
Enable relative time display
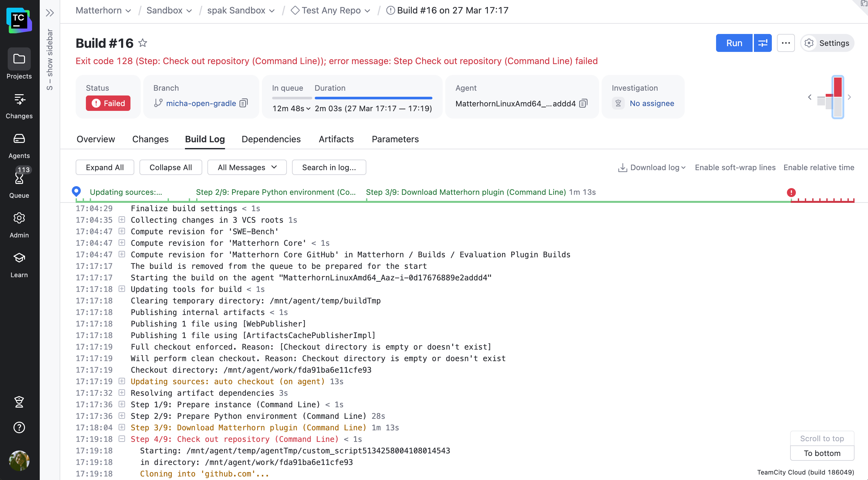(x=819, y=167)
